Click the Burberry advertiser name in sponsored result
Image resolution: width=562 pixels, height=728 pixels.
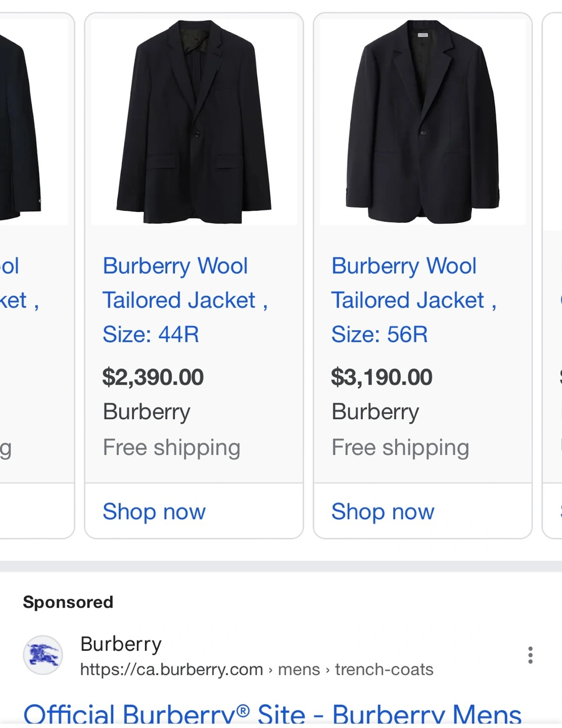coord(121,644)
